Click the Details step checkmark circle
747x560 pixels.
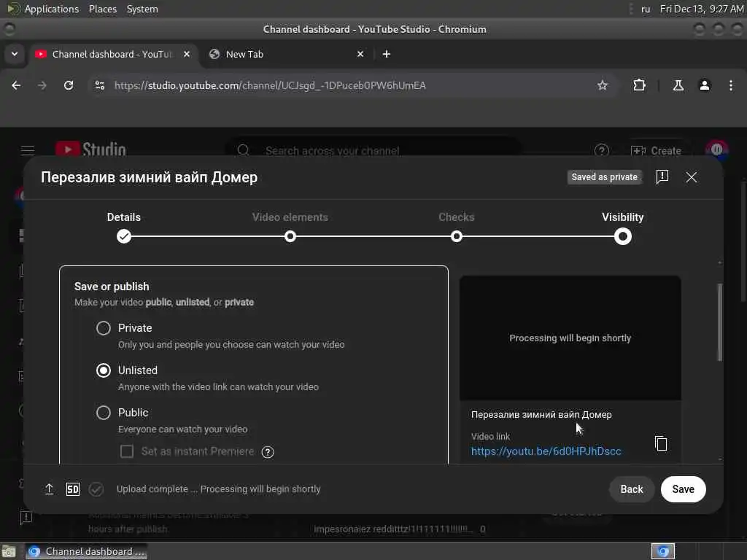[x=124, y=236]
